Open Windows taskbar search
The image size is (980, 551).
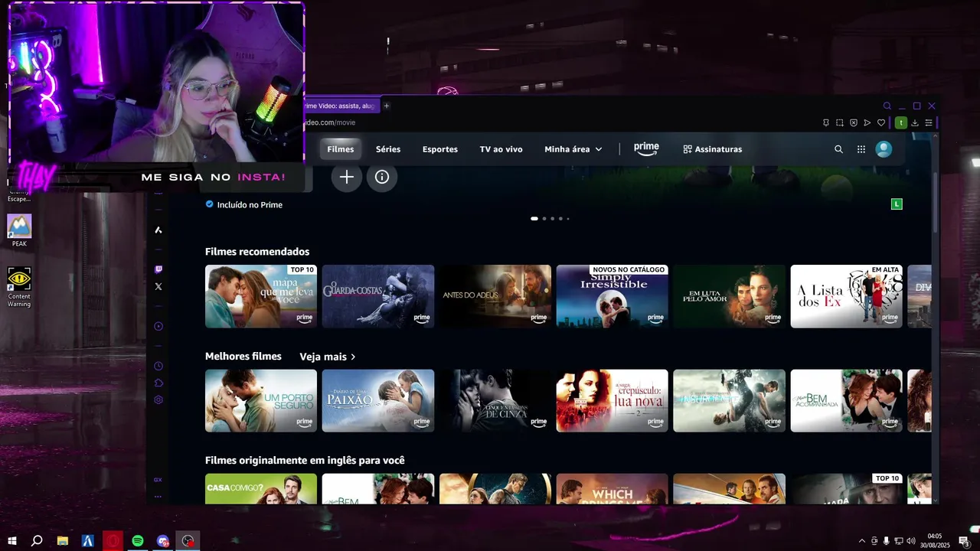click(x=37, y=541)
